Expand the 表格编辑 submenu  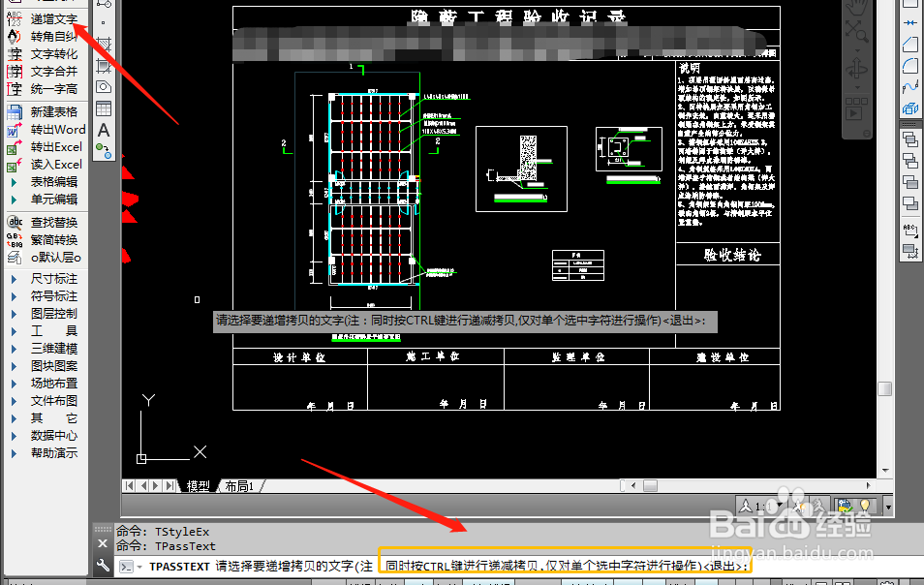(46, 182)
